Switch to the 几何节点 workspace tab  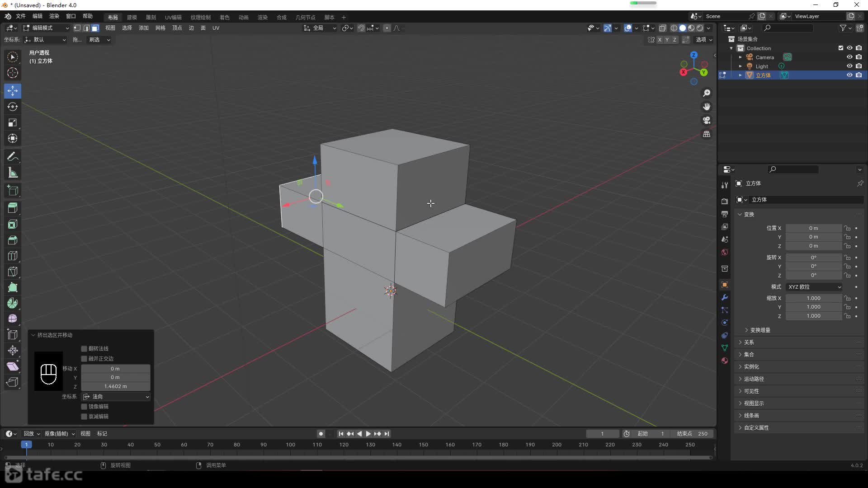coord(306,17)
